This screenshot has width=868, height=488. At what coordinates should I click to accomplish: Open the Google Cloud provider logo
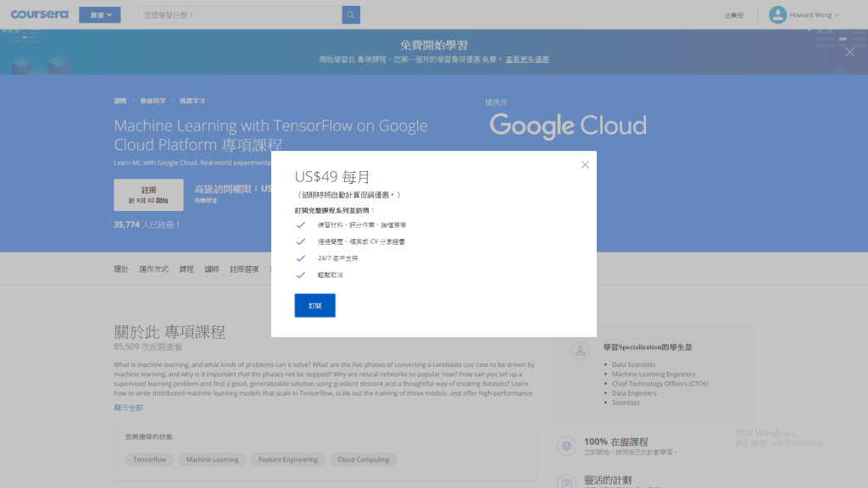568,126
